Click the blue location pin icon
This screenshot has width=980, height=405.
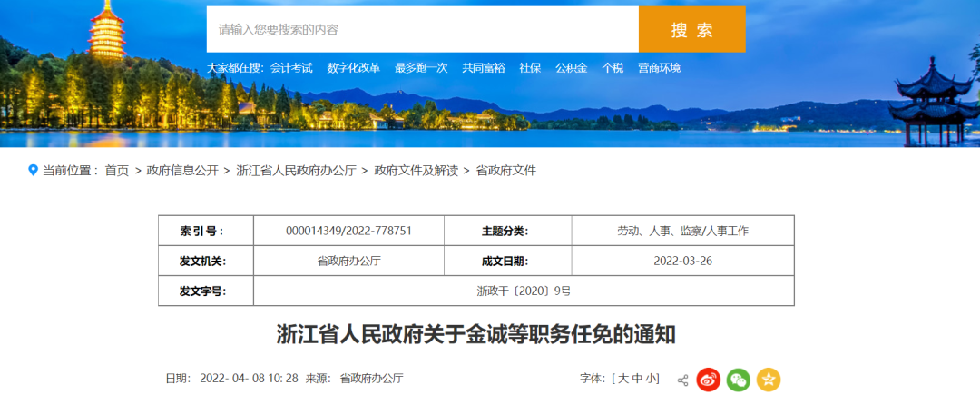pyautogui.click(x=34, y=170)
